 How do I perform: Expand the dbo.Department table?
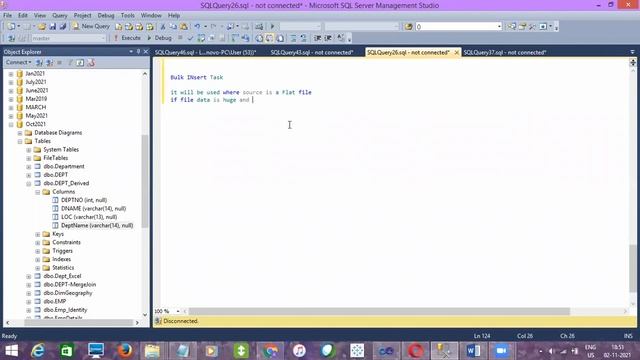tap(29, 167)
